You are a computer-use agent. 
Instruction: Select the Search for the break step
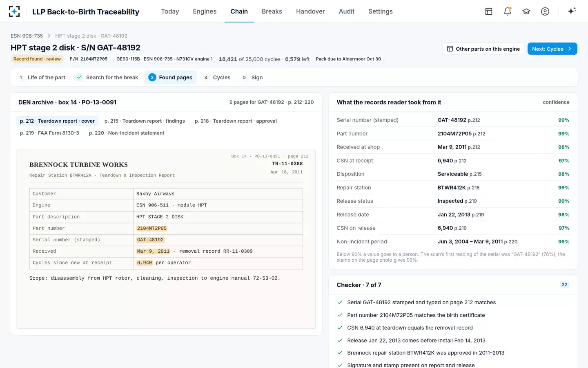107,77
